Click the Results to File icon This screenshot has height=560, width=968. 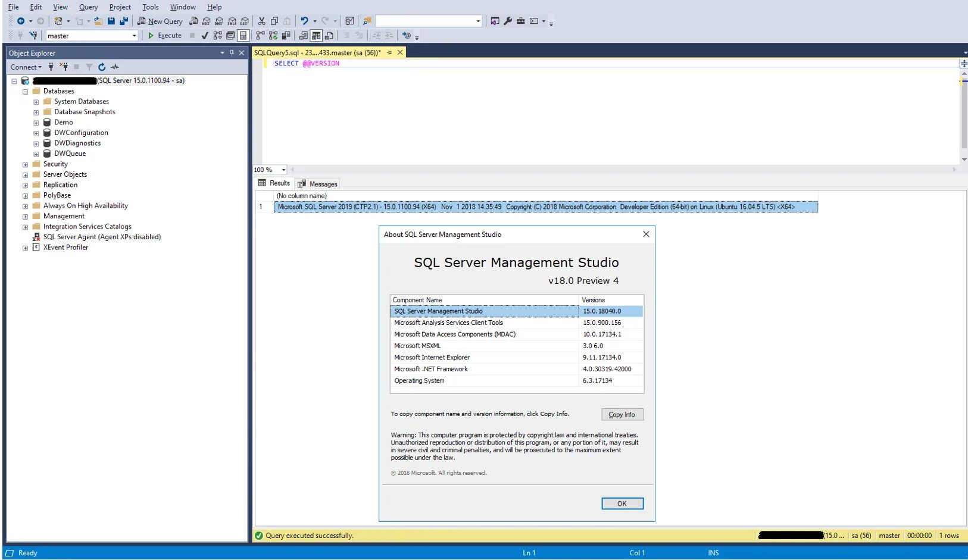coord(329,36)
